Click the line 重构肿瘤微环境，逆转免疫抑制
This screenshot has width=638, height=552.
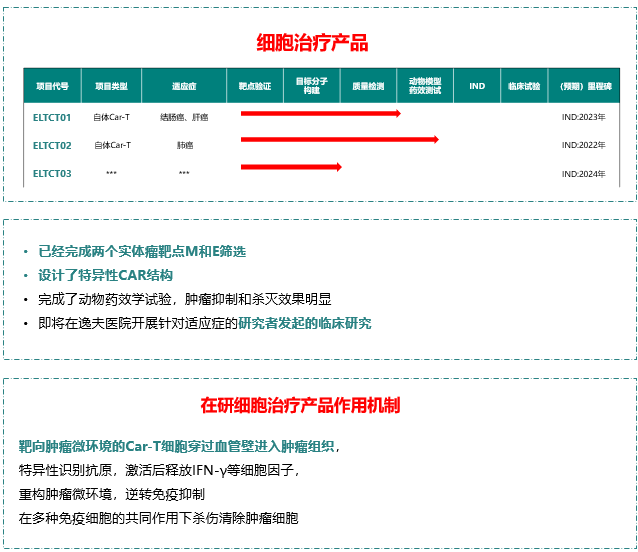(112, 494)
